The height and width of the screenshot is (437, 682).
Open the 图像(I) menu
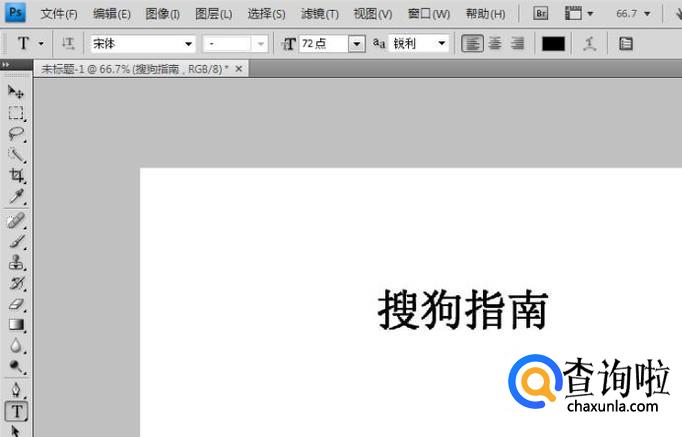coord(162,14)
